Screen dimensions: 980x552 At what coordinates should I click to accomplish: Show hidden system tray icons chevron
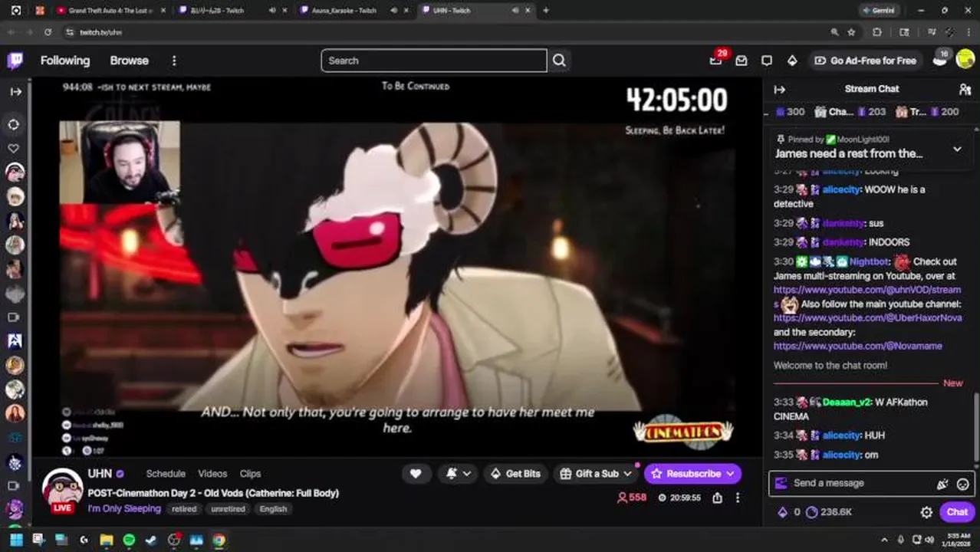[884, 540]
